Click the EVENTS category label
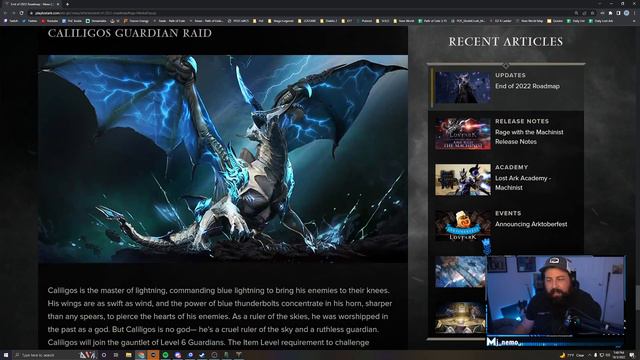Image resolution: width=640 pixels, height=360 pixels. [x=508, y=213]
